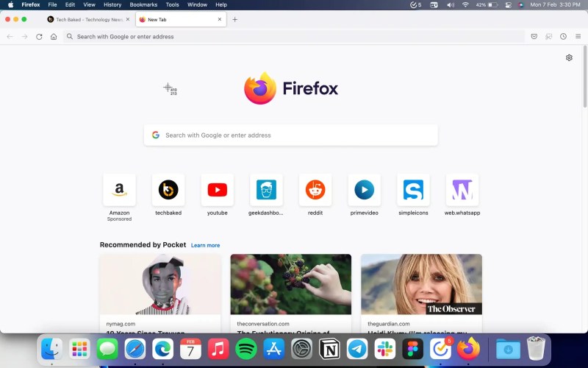Focus the address bar search field
The height and width of the screenshot is (368, 588).
pos(294,36)
